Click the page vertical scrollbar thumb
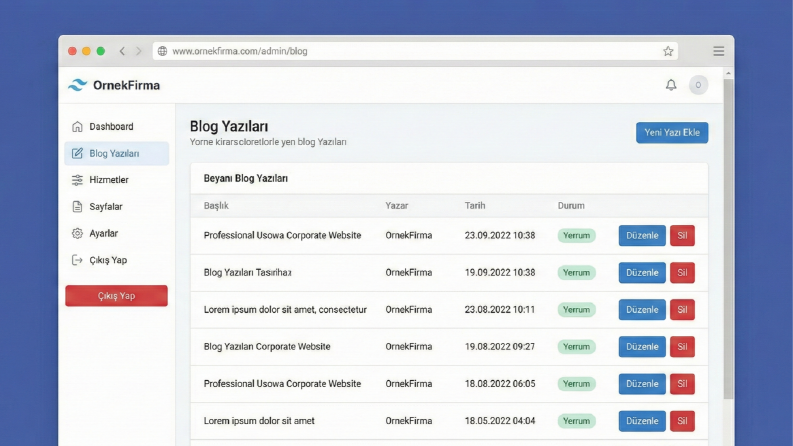 [x=728, y=239]
